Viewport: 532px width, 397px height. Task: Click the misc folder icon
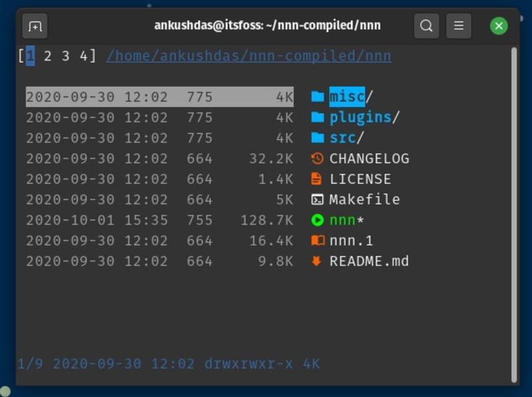(x=318, y=97)
